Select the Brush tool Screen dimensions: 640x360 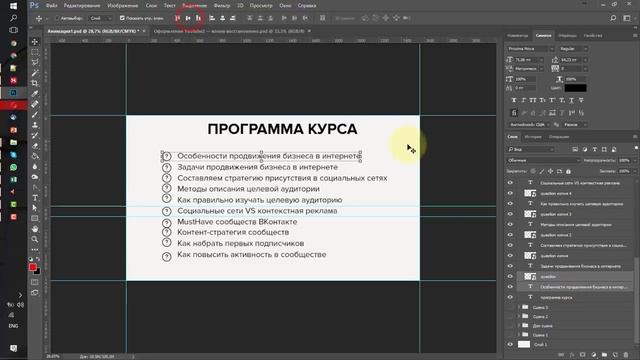pos(35,115)
